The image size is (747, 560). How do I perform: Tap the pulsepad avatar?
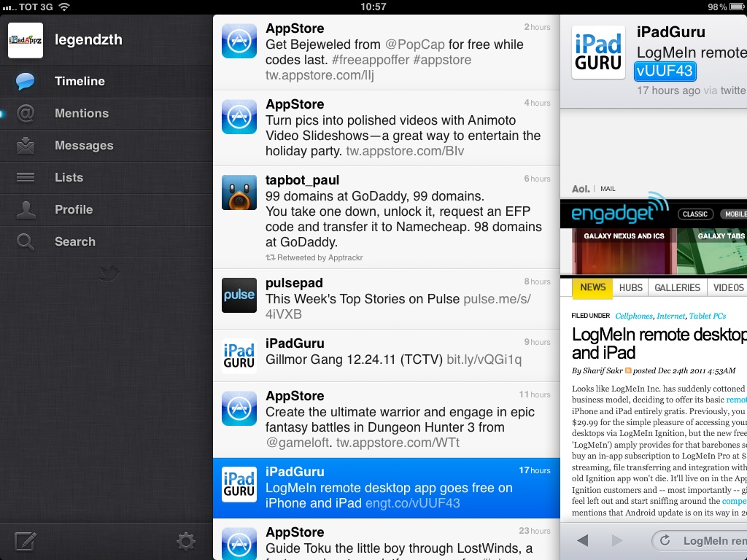239,295
